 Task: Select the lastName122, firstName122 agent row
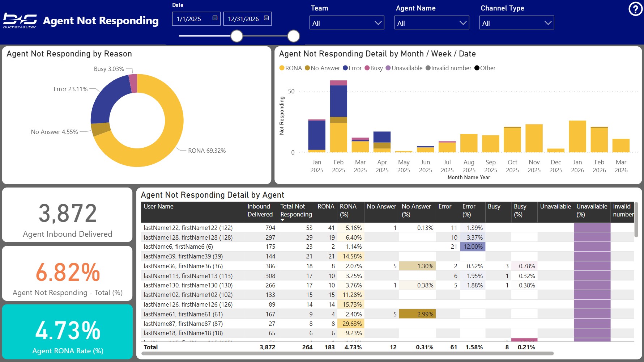click(188, 228)
